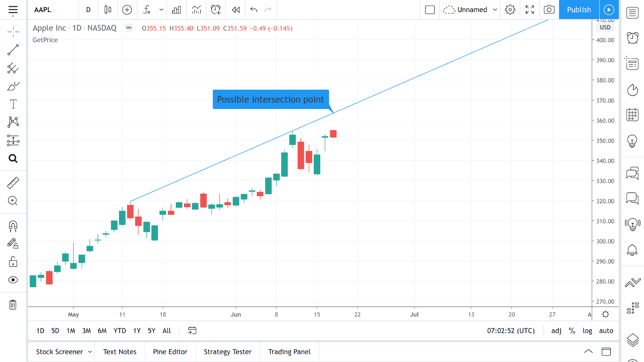The width and height of the screenshot is (644, 362).
Task: Open the hotlists flame icon
Action: coord(632,90)
